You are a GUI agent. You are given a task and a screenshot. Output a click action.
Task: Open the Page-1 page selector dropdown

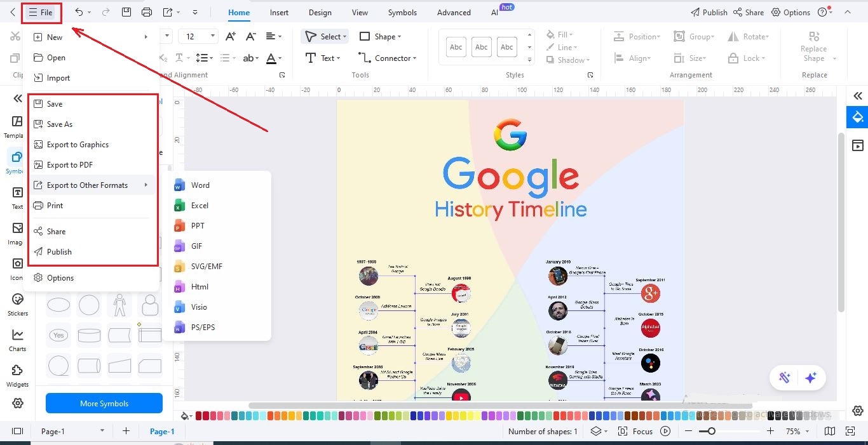click(x=102, y=431)
